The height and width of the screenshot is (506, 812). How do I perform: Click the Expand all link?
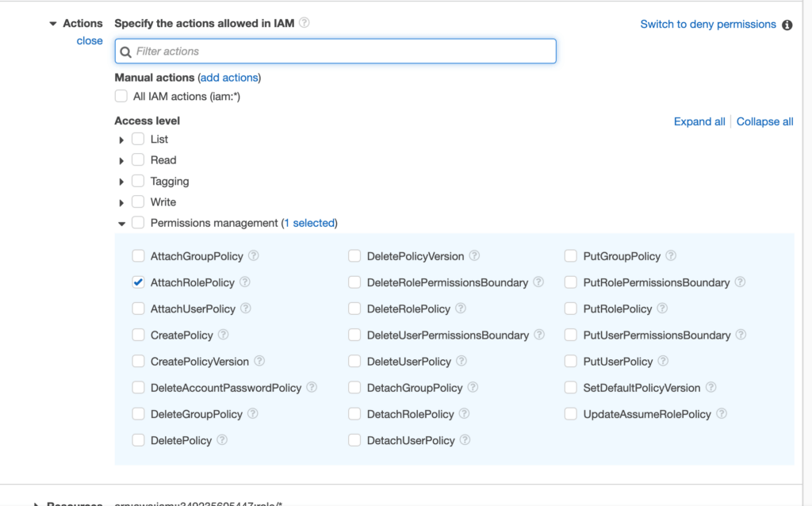pos(699,121)
